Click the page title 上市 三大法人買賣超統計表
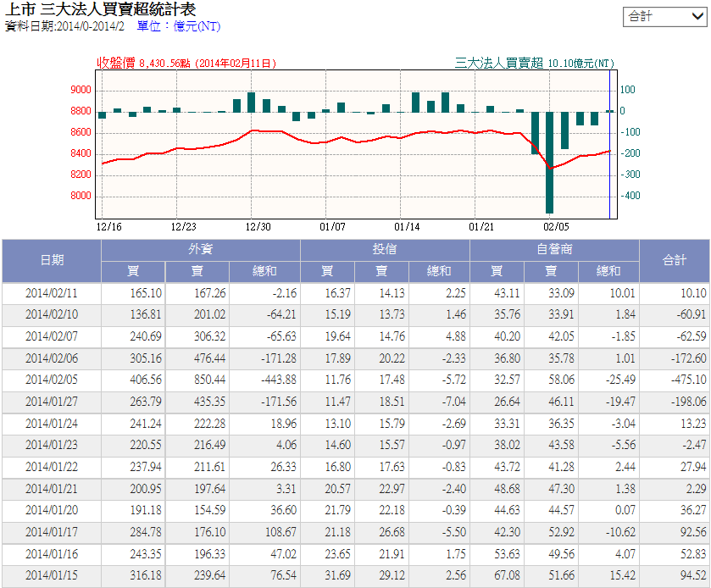711x588 pixels. tap(101, 9)
